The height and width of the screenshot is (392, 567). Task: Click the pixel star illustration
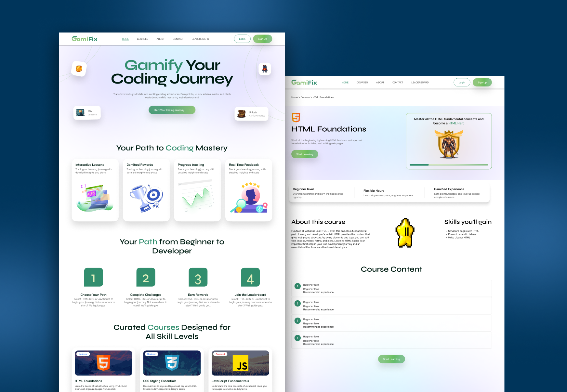click(405, 233)
